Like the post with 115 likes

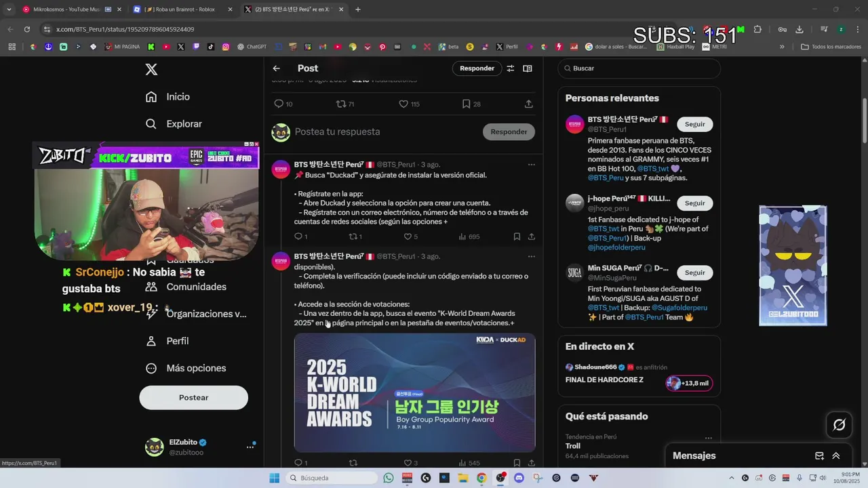click(403, 104)
